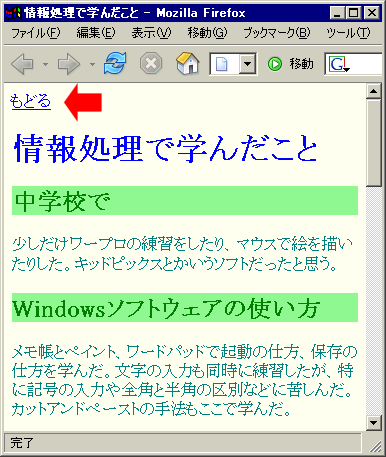Click the Firefox title bar window icon
Screen dimensions: 386x457
(x=13, y=13)
